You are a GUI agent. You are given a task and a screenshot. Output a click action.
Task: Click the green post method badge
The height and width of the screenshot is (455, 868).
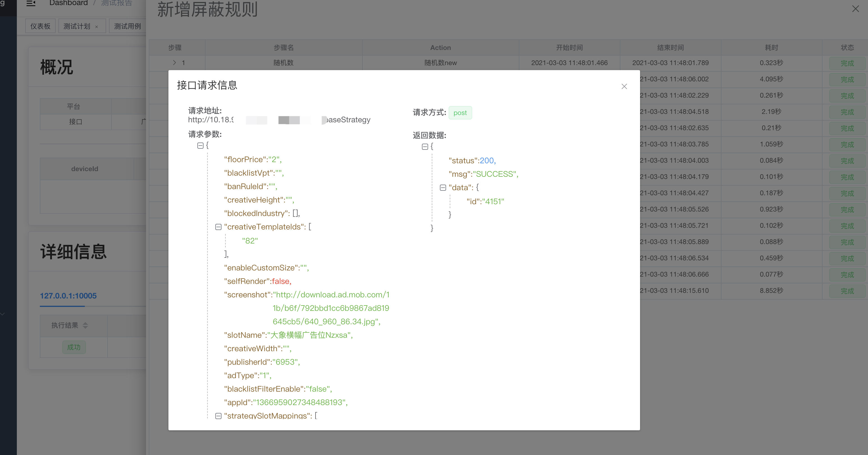460,113
